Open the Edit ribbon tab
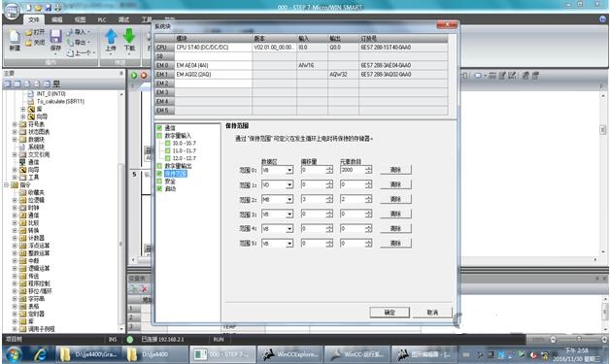The width and height of the screenshot is (610, 364). coord(56,19)
